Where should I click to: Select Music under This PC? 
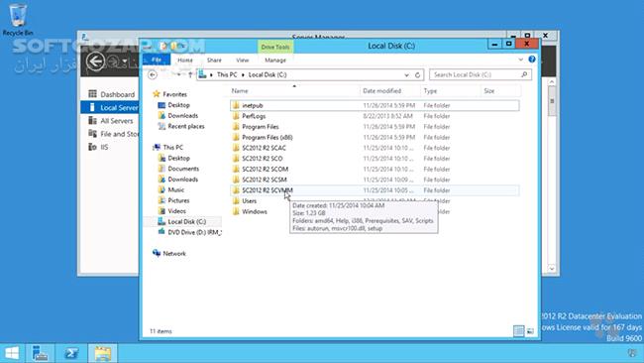pyautogui.click(x=175, y=189)
